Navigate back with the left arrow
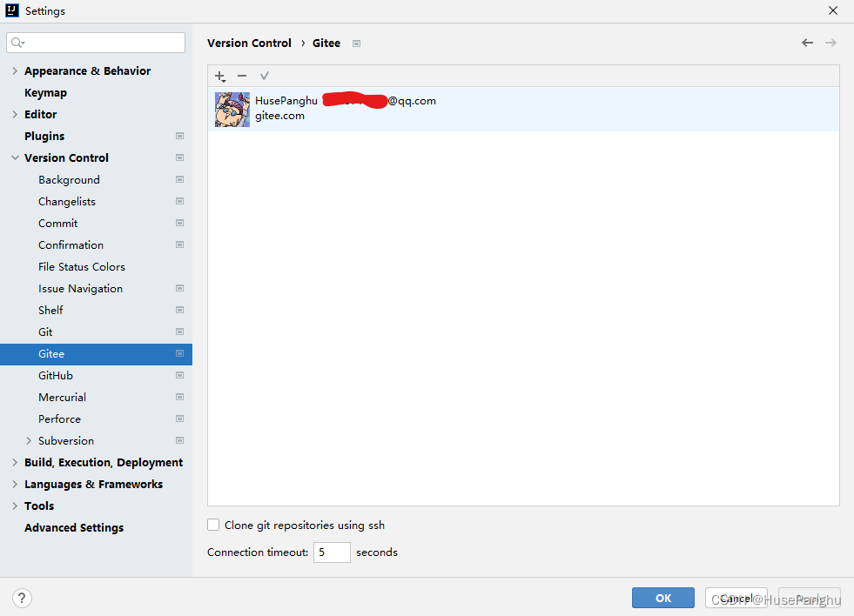This screenshot has width=854, height=616. pyautogui.click(x=807, y=43)
